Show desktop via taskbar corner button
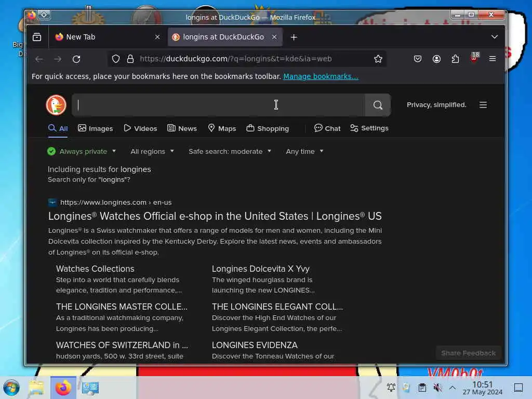Screen dimensions: 532x399 [518, 388]
